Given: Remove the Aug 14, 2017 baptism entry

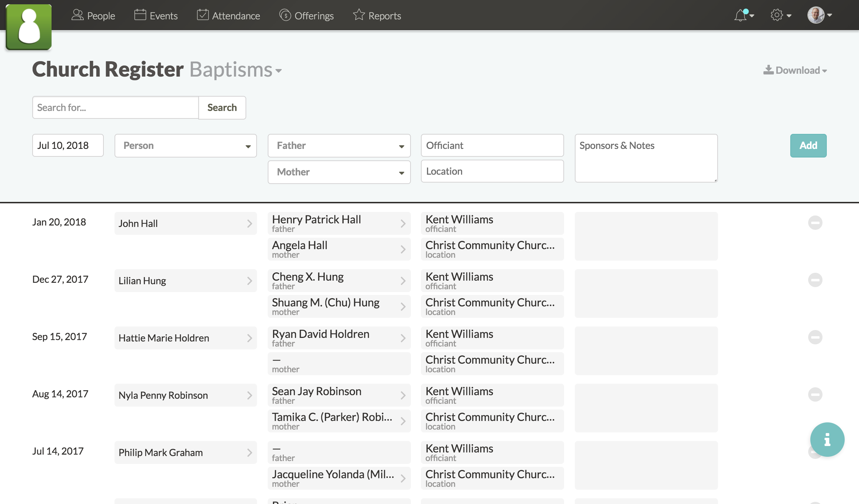Looking at the screenshot, I should pos(815,394).
